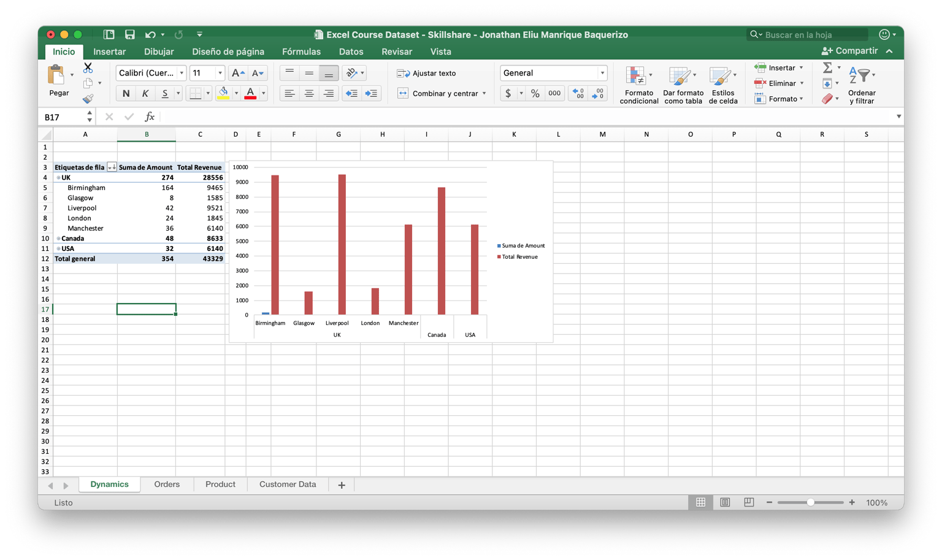
Task: Click the Format Painter brush icon
Action: pyautogui.click(x=88, y=98)
